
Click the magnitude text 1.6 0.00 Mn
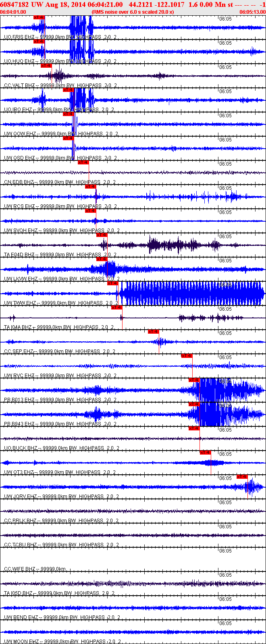click(x=208, y=4)
